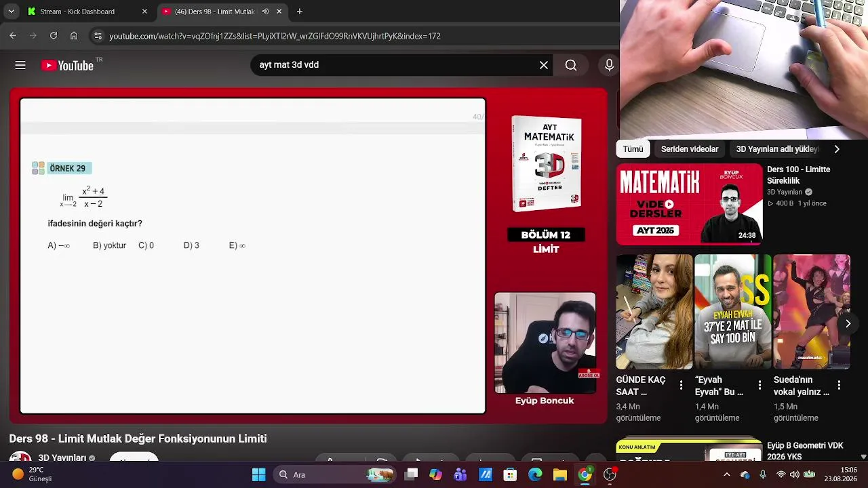The height and width of the screenshot is (488, 868).
Task: Run the YouTube search with magnifier button
Action: pos(571,65)
